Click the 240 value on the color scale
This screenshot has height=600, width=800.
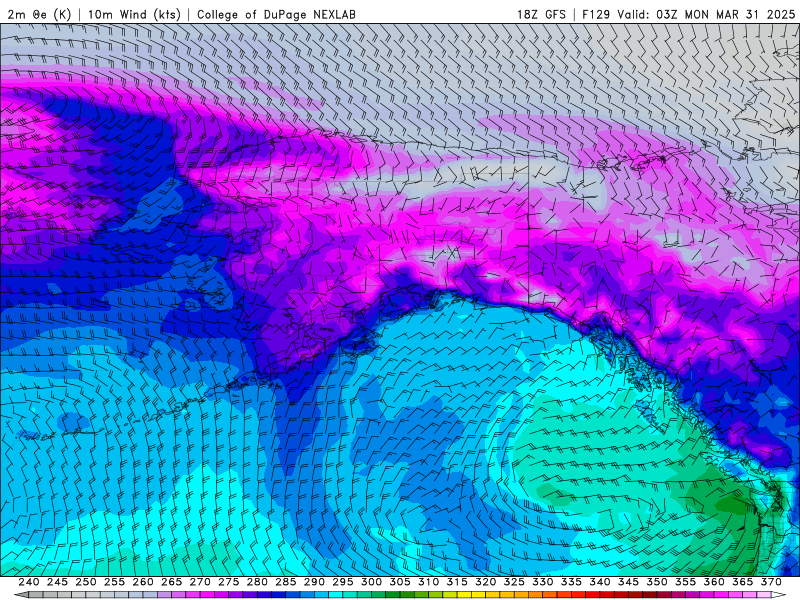coord(29,582)
